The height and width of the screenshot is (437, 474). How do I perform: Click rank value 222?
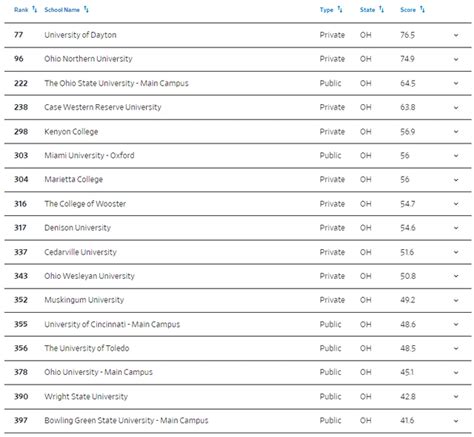point(21,83)
